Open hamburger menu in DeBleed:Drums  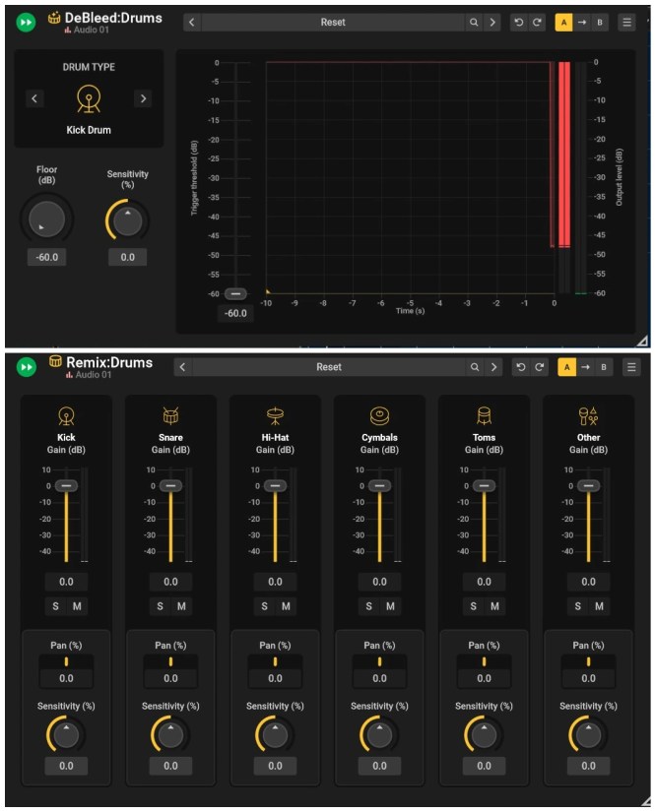point(626,23)
